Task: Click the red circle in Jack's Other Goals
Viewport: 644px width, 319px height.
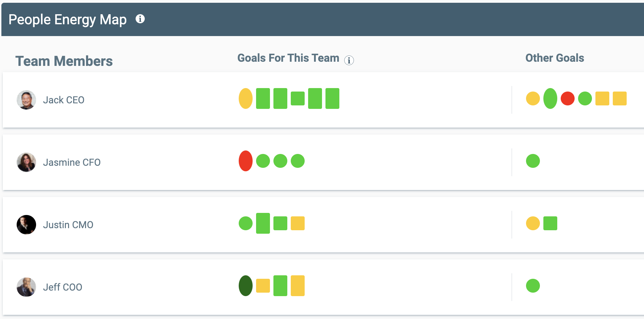Action: 568,98
